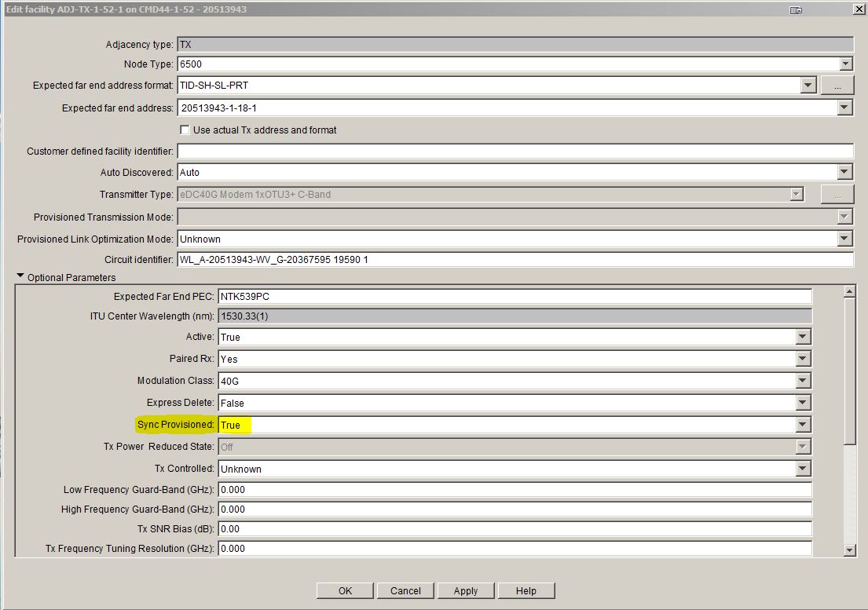The width and height of the screenshot is (868, 610).
Task: Close the Edit facility dialog
Action: (x=858, y=9)
